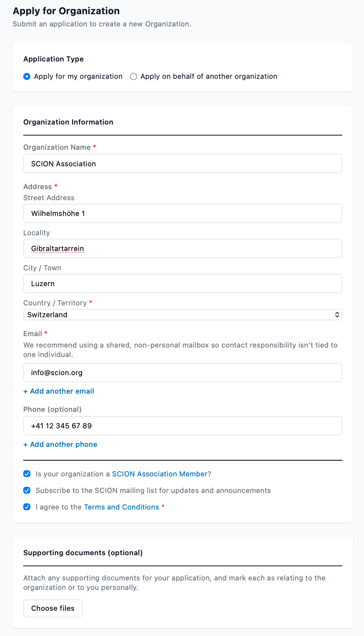Select Apply on behalf of another organization
This screenshot has height=636, width=364.
tap(134, 76)
